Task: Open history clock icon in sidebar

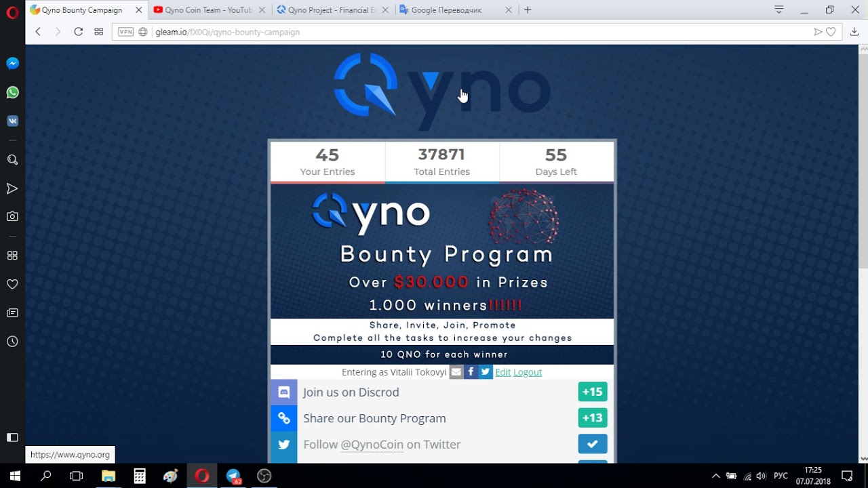Action: tap(12, 342)
